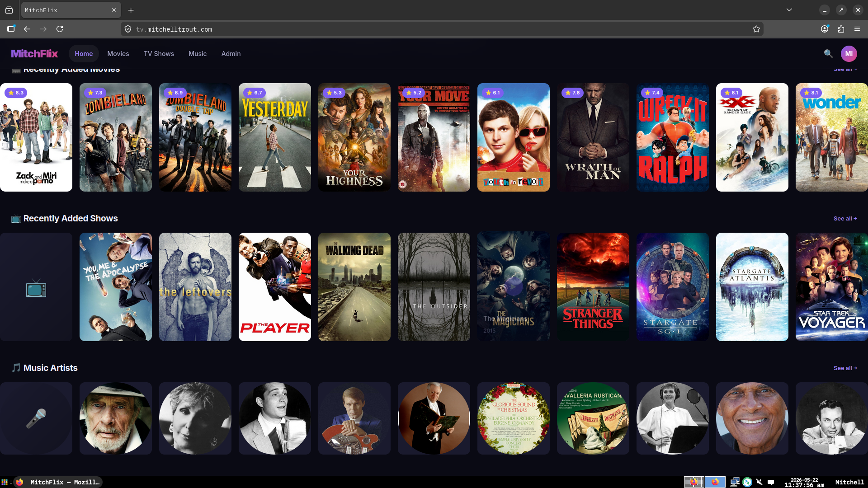Open the Firefox hamburger menu
The image size is (868, 488).
pos(857,29)
